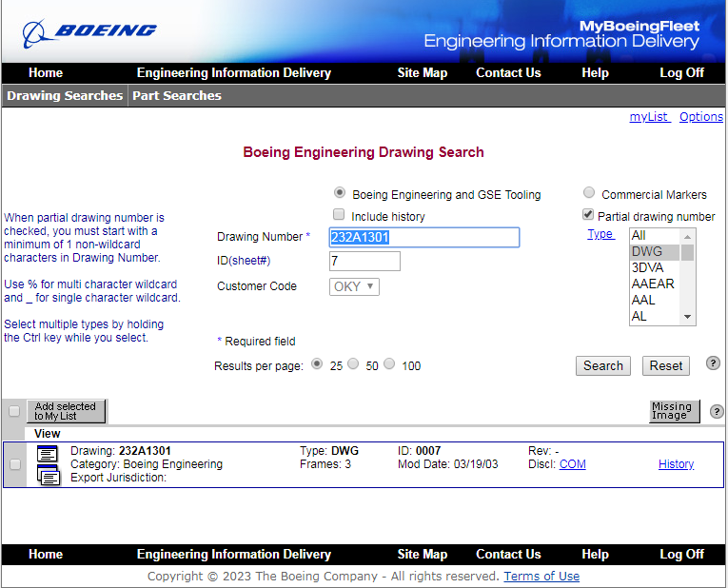Select 3DVA in the Type list

point(655,267)
